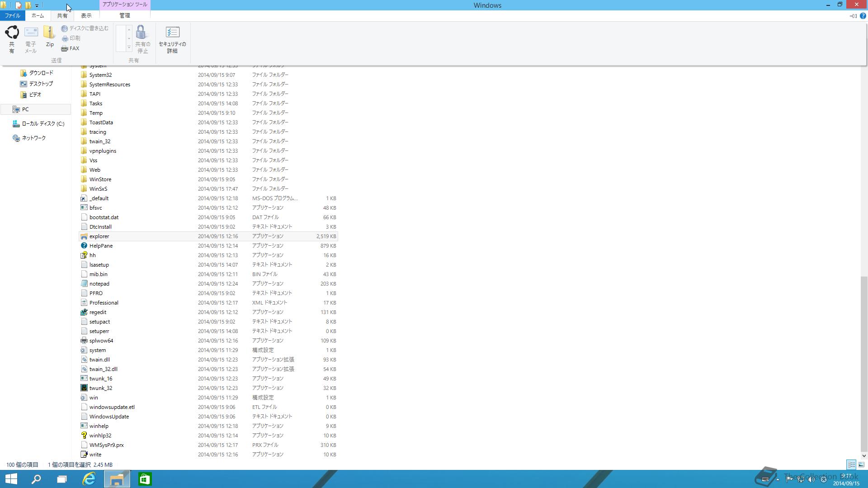This screenshot has height=488, width=868.
Task: Select the winhlp32 application
Action: pos(208,436)
